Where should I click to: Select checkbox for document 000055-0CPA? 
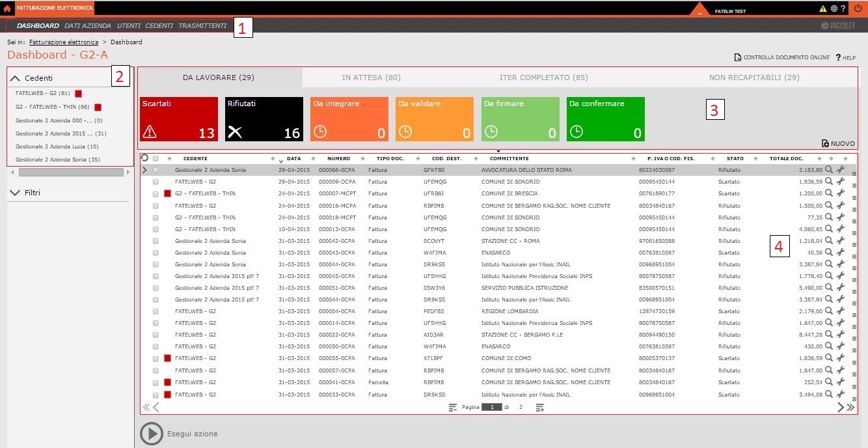(x=156, y=359)
